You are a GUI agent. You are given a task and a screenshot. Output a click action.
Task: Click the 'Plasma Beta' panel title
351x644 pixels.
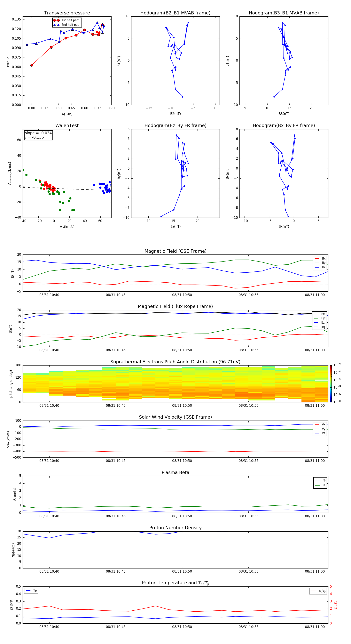[x=175, y=472]
